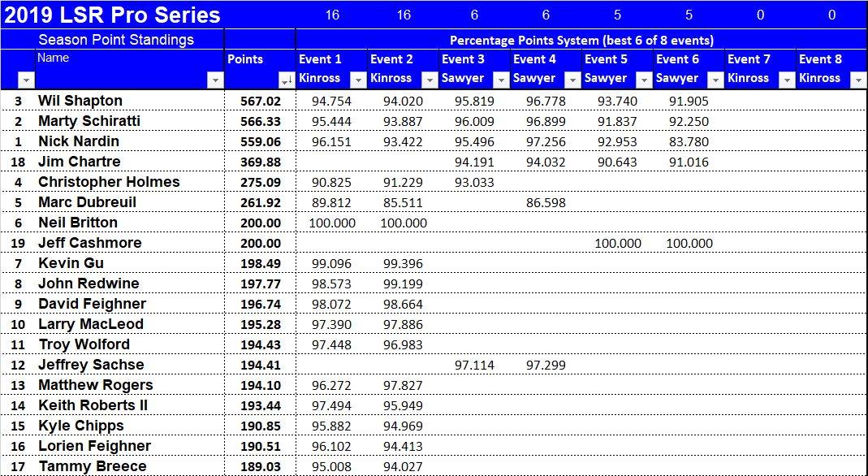Click Neil Britton's Event 1 score cell

[x=330, y=223]
